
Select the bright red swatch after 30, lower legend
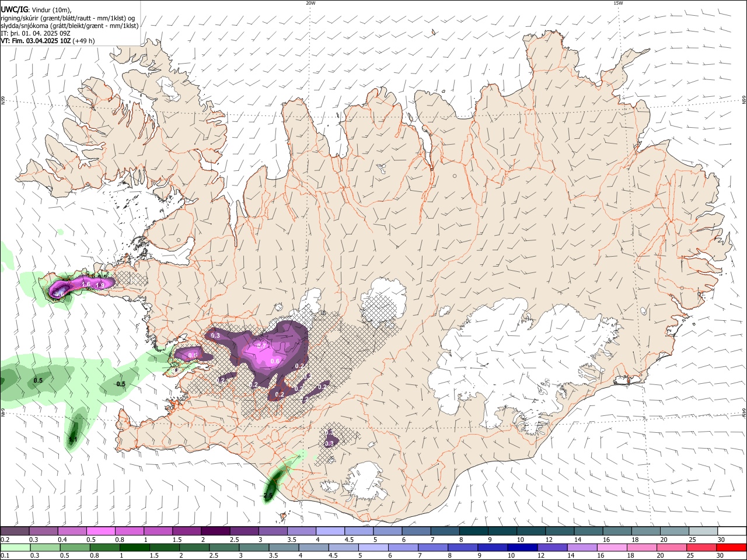(x=732, y=548)
